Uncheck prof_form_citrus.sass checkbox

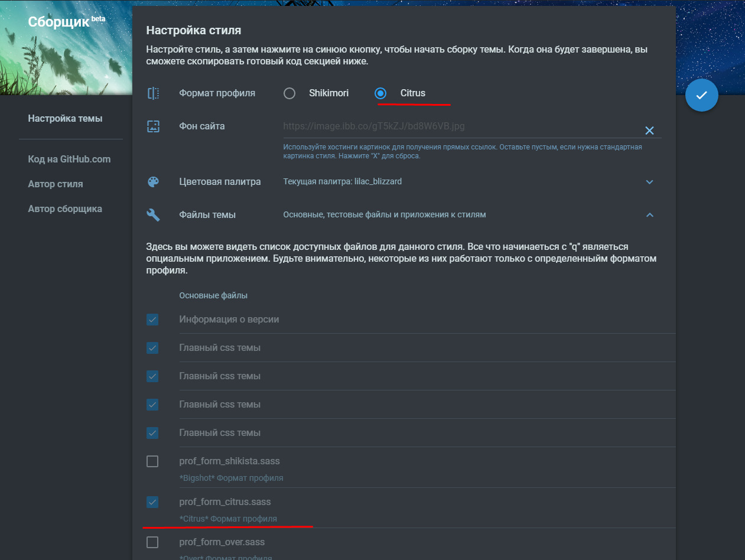(x=152, y=502)
